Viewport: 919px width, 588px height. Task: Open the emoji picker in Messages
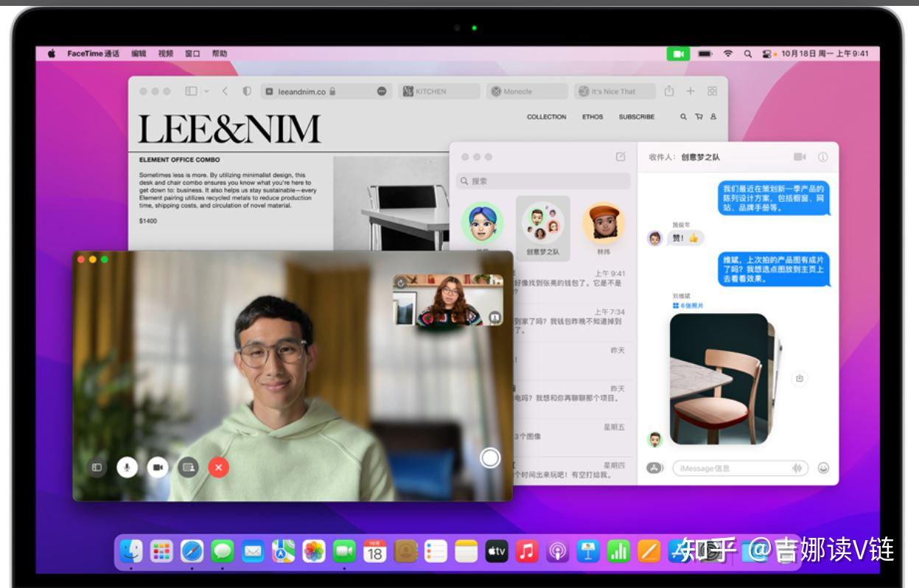(824, 468)
